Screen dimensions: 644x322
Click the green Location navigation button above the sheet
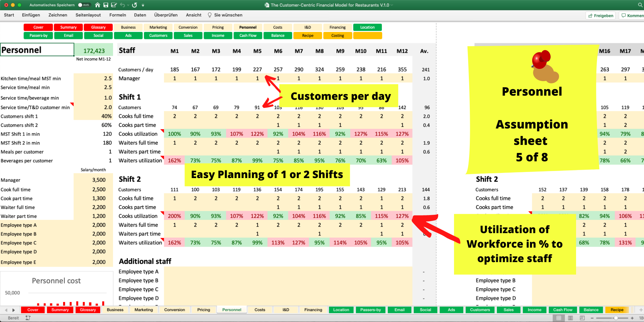367,27
